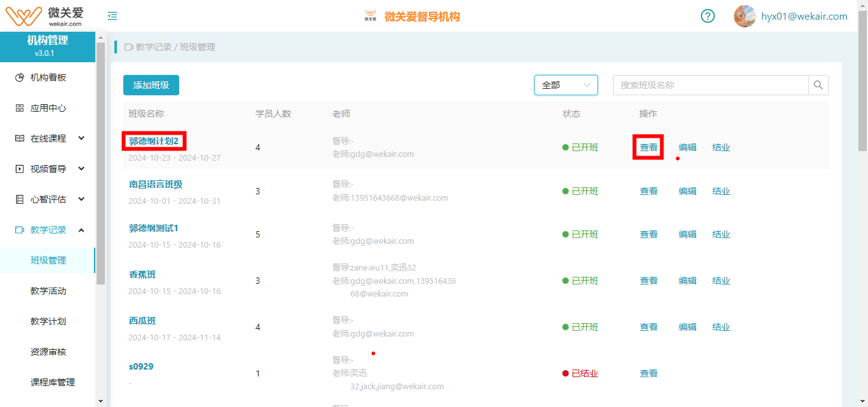
Task: Click the 班级管理 breadcrumb text
Action: click(x=198, y=47)
